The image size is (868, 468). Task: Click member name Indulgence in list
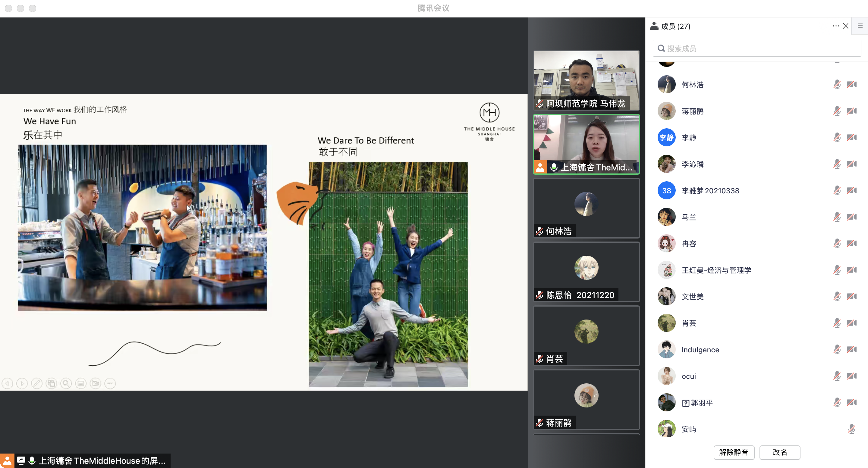[700, 349]
